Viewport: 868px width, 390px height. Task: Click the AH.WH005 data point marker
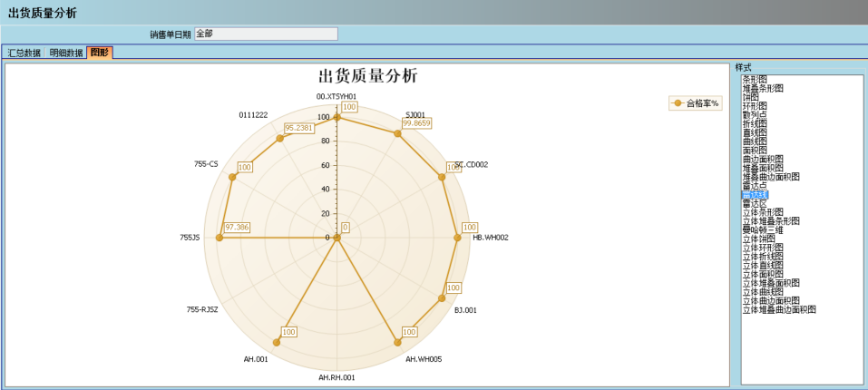[x=397, y=342]
